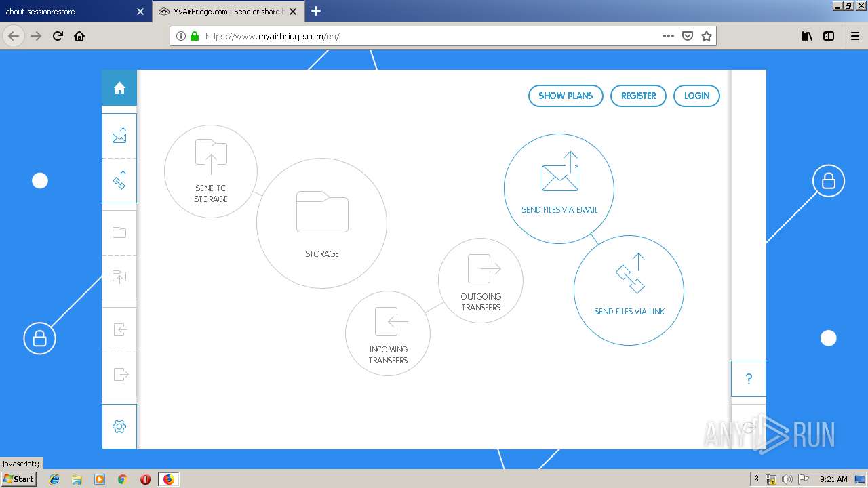Click the Show Plans button
Image resolution: width=868 pixels, height=488 pixels.
(x=566, y=96)
